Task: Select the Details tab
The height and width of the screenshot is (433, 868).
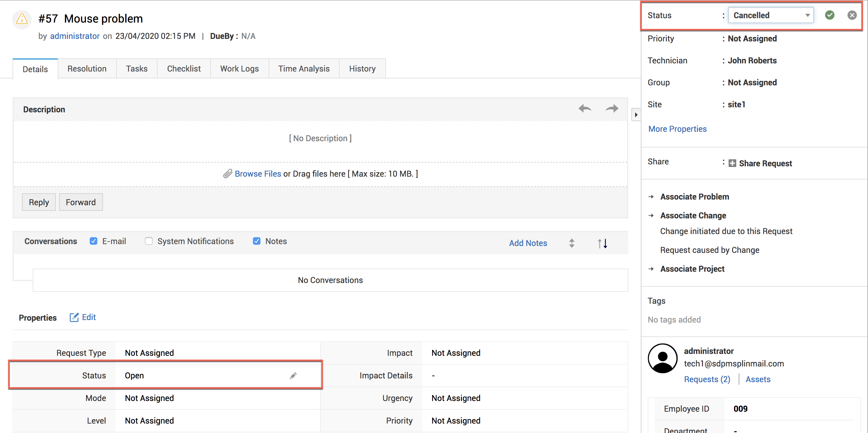Action: [x=35, y=69]
